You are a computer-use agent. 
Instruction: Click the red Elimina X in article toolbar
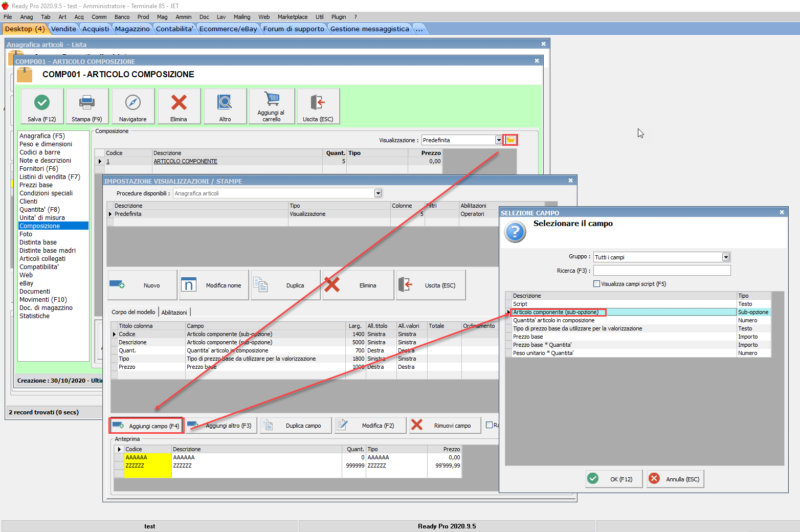pos(179,103)
